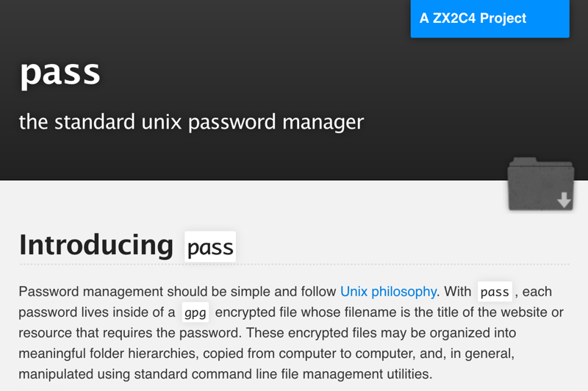This screenshot has height=391, width=588.
Task: Click the large pass page title
Action: point(60,71)
